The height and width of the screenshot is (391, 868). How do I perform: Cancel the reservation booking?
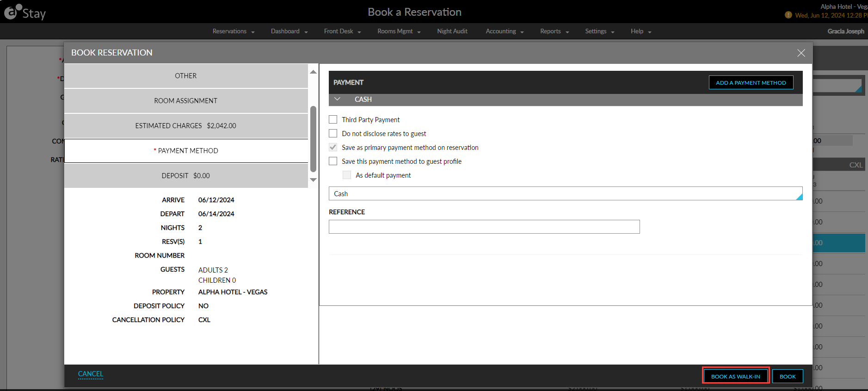click(x=91, y=374)
